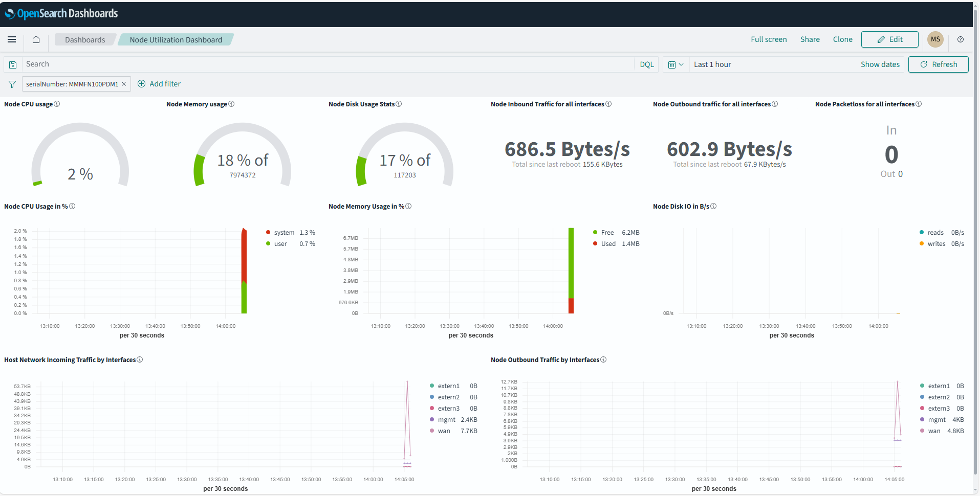Toggle the system series in CPU legend
Screen dimensions: 980x496
pyautogui.click(x=284, y=233)
